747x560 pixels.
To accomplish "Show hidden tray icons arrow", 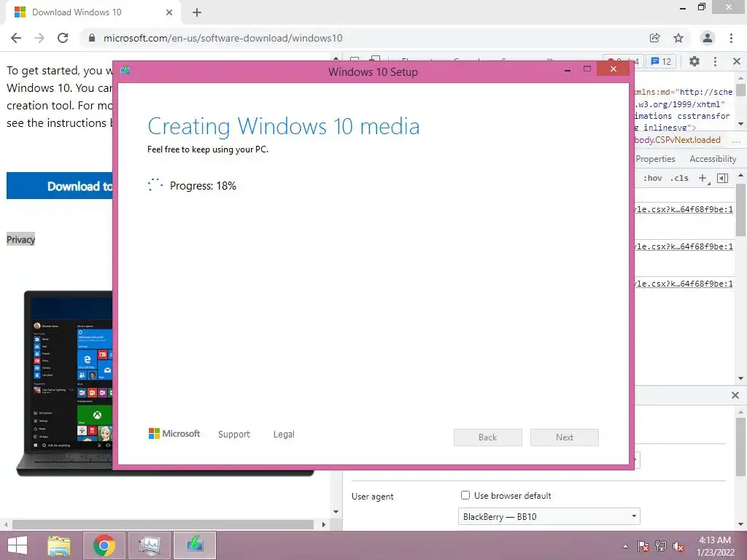I will click(x=625, y=546).
